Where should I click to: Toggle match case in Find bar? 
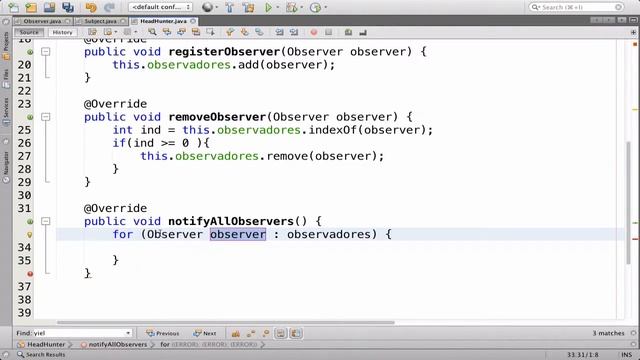tap(236, 333)
